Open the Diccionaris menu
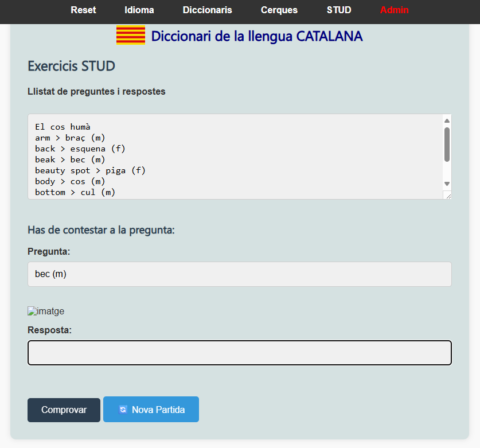 208,10
